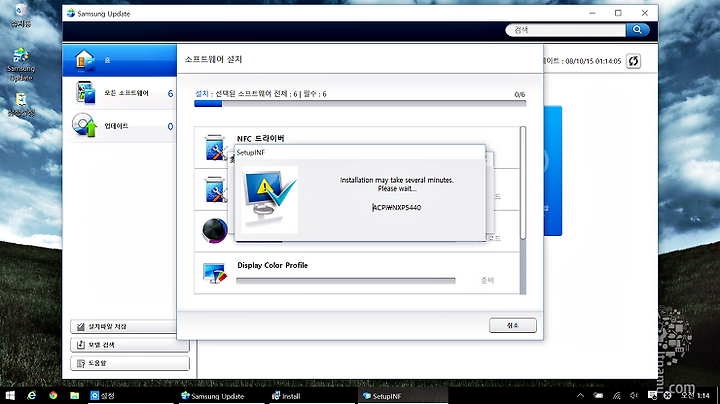Open the Samsung Update desktop shortcut

pos(21,65)
